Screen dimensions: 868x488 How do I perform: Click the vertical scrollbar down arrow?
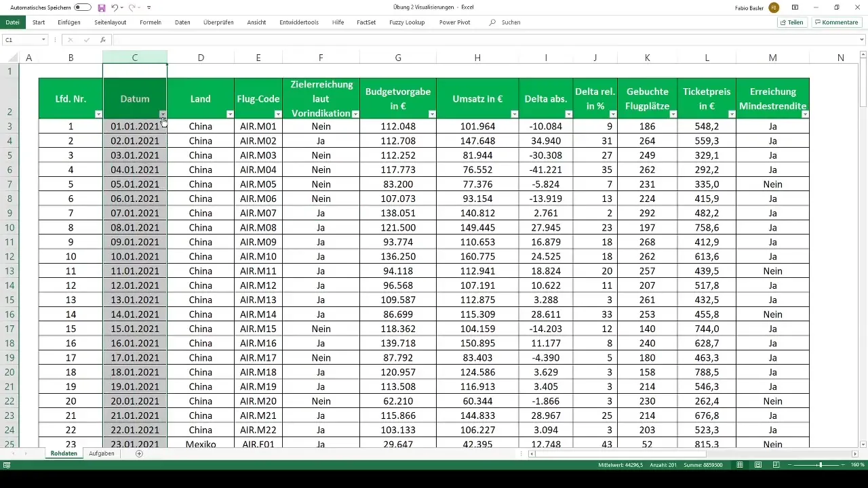click(863, 443)
